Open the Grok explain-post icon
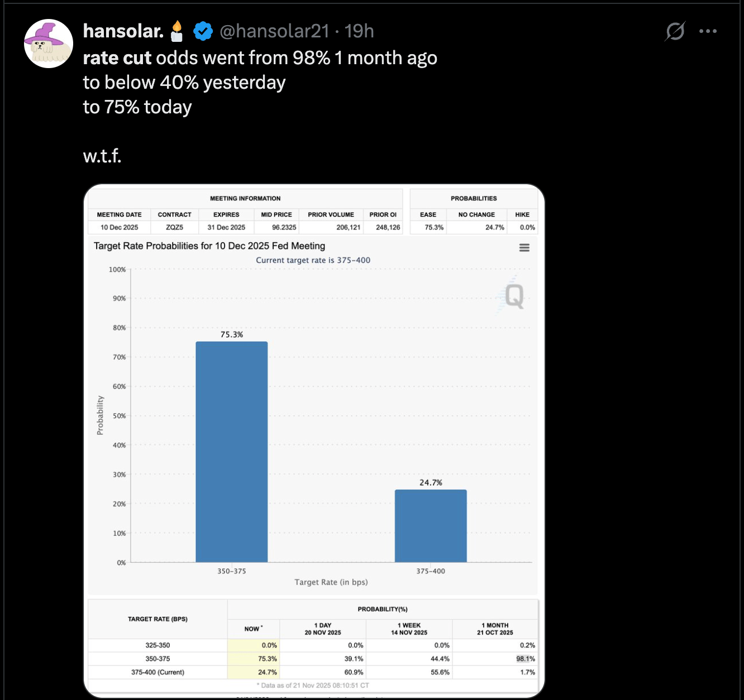Screen dimensions: 744x700 pos(675,31)
